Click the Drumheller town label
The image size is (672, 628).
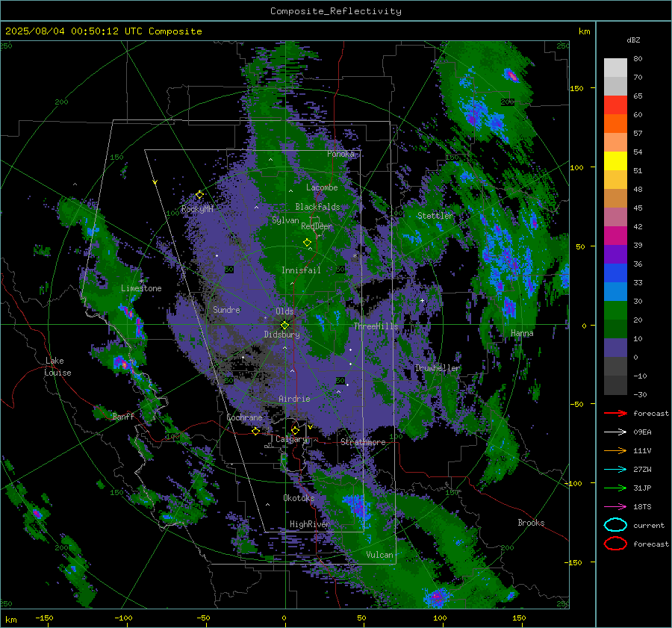click(438, 368)
